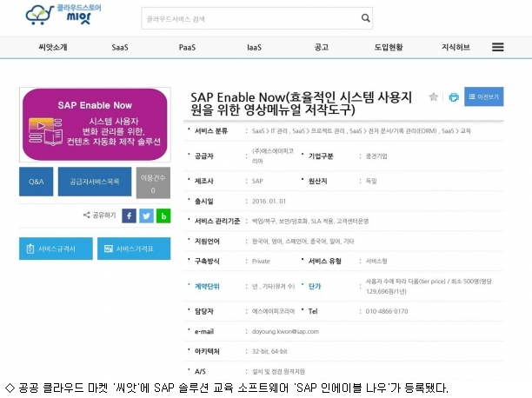Open the 서비스규격서 document button
Viewport: 532px width, 398px height.
(56, 249)
